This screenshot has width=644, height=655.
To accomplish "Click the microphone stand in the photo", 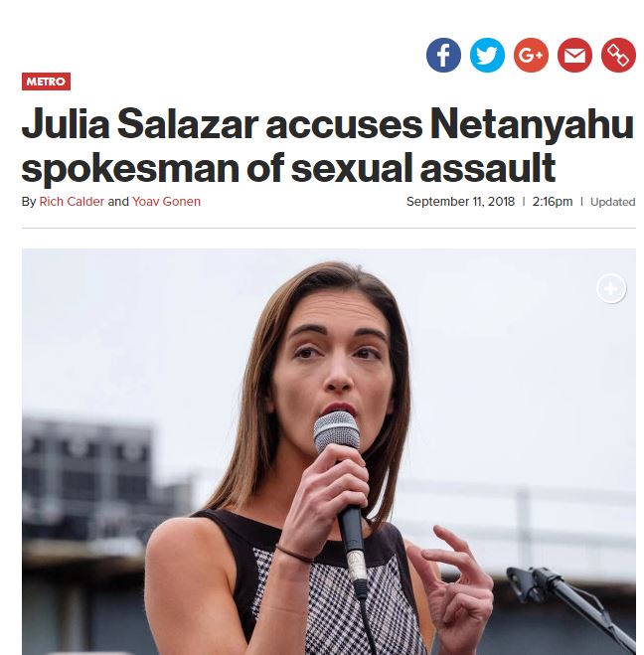I will tap(570, 605).
